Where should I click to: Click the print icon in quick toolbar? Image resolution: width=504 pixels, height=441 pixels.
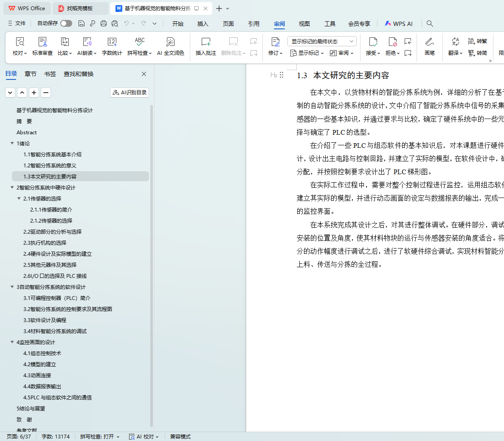click(x=104, y=23)
